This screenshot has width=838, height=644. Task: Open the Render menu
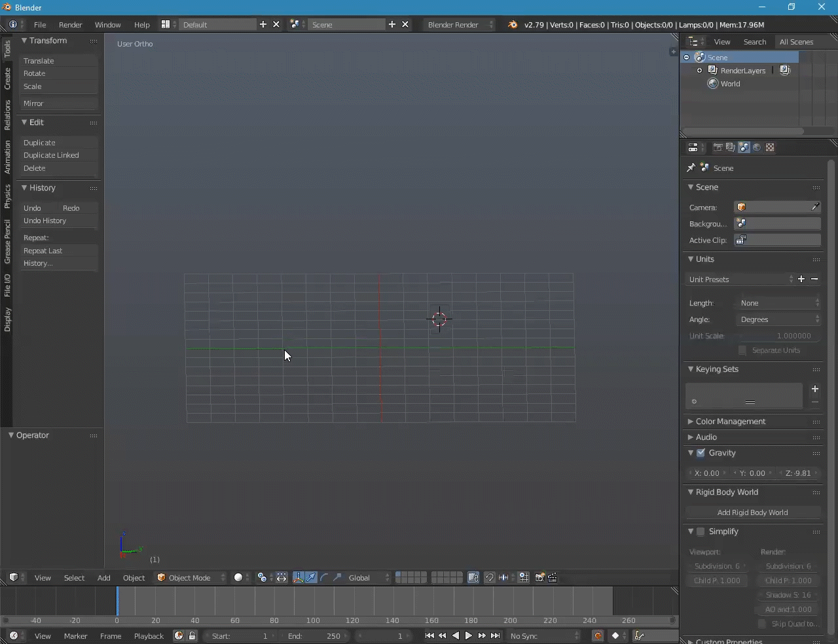click(x=71, y=24)
